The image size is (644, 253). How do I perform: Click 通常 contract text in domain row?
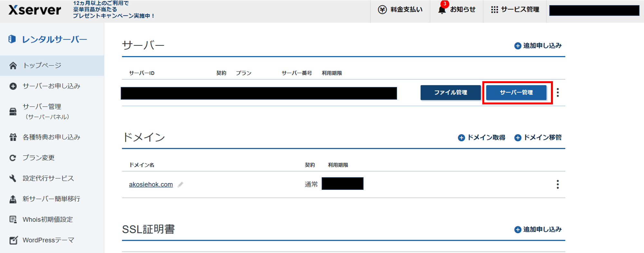coord(311,184)
